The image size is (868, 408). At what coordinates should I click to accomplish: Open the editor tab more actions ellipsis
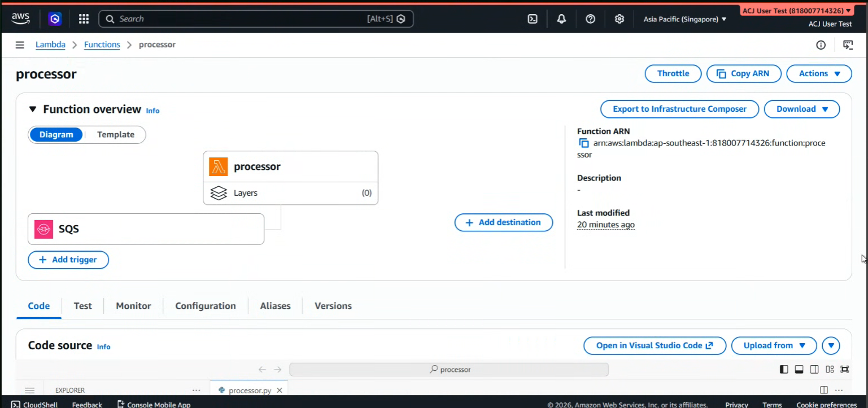pyautogui.click(x=839, y=391)
